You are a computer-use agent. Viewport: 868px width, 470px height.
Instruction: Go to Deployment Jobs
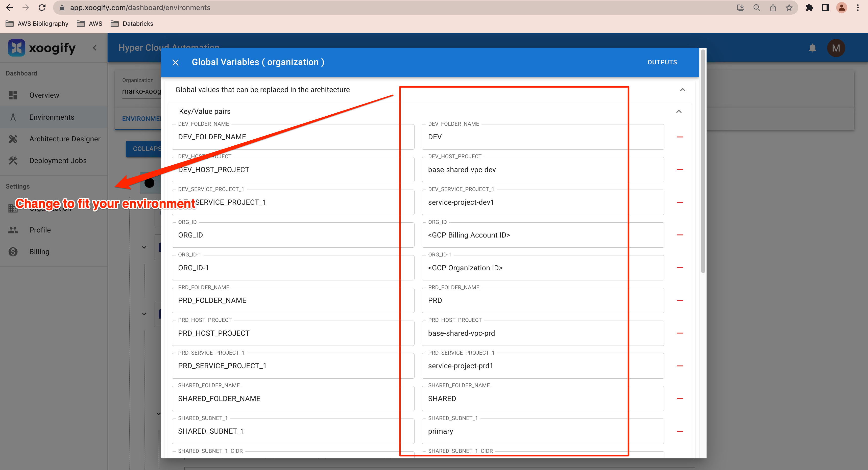click(x=58, y=161)
